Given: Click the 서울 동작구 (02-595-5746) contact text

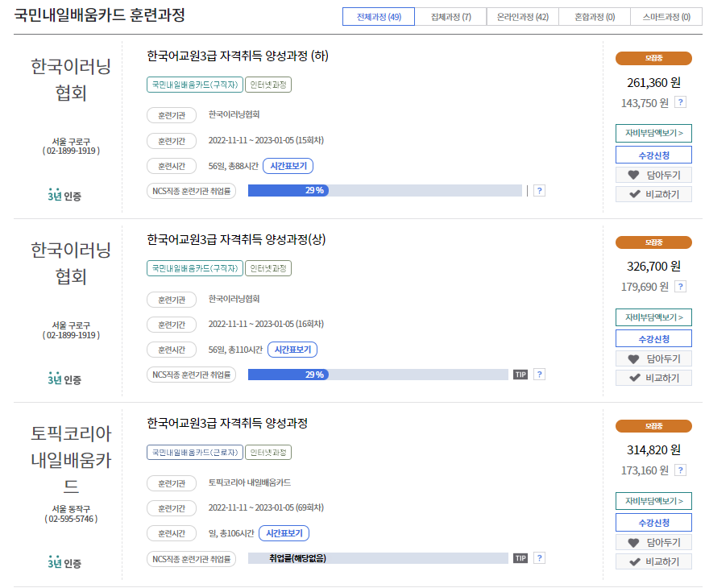Looking at the screenshot, I should tap(71, 514).
